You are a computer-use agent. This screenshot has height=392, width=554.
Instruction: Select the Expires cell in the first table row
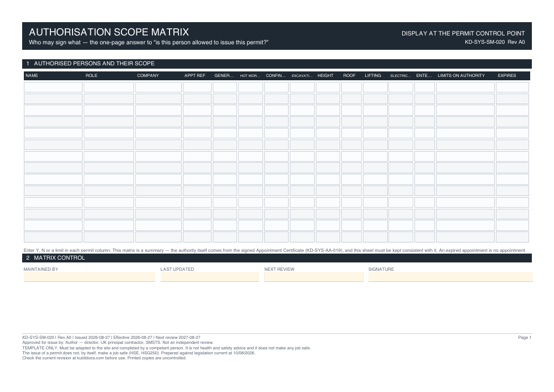pyautogui.click(x=512, y=87)
